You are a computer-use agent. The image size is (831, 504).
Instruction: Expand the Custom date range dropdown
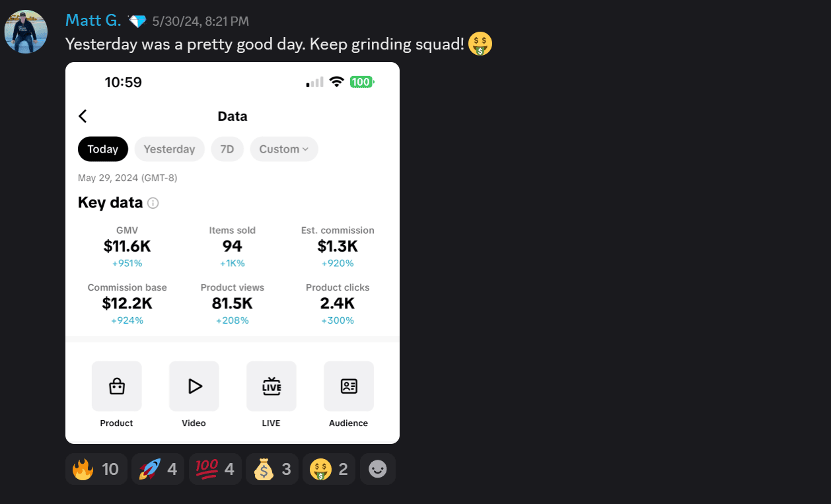(284, 149)
